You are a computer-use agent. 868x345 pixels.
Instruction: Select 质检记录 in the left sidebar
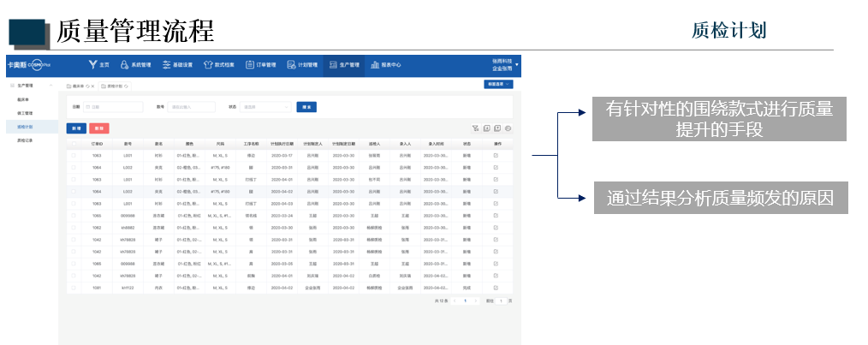click(x=25, y=139)
